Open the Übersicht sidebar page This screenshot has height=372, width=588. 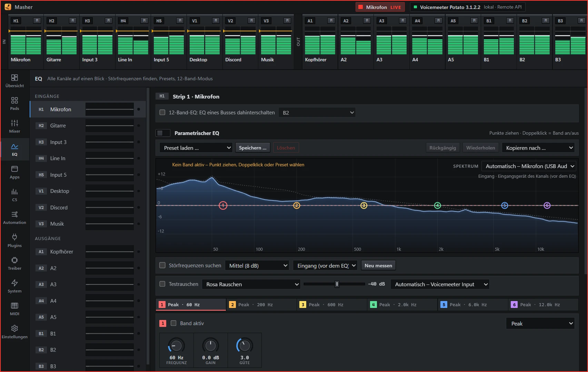14,81
